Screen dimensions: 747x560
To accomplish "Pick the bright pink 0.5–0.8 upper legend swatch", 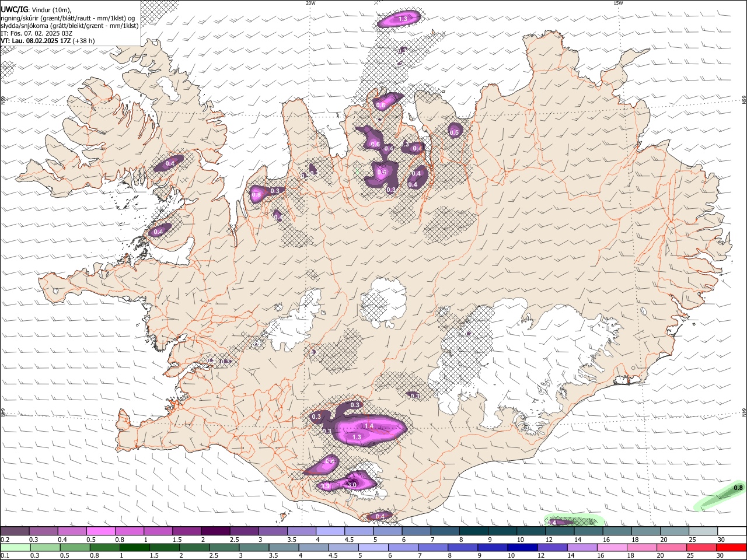I will (x=100, y=531).
